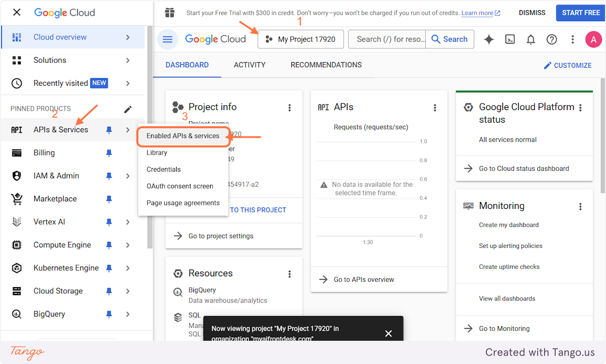Expand the APIs & Services submenu chevron
Viewport: 606px width, 364px height.
[x=128, y=130]
